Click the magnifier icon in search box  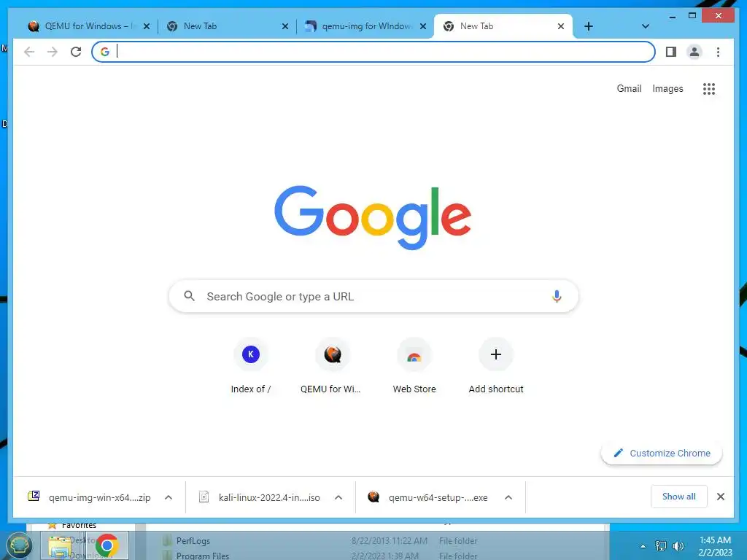point(189,296)
